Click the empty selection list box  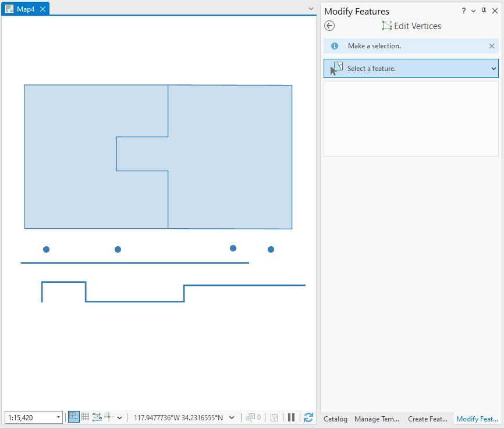[411, 119]
